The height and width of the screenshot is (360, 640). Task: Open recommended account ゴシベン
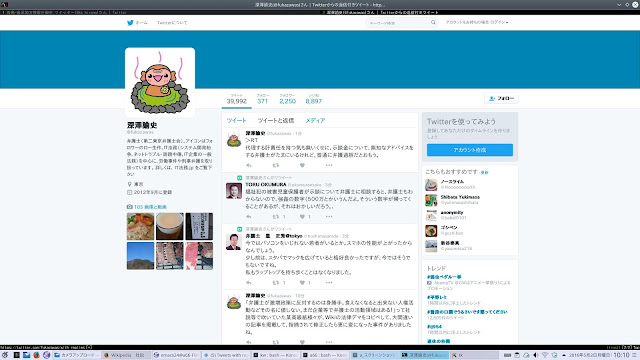[449, 228]
